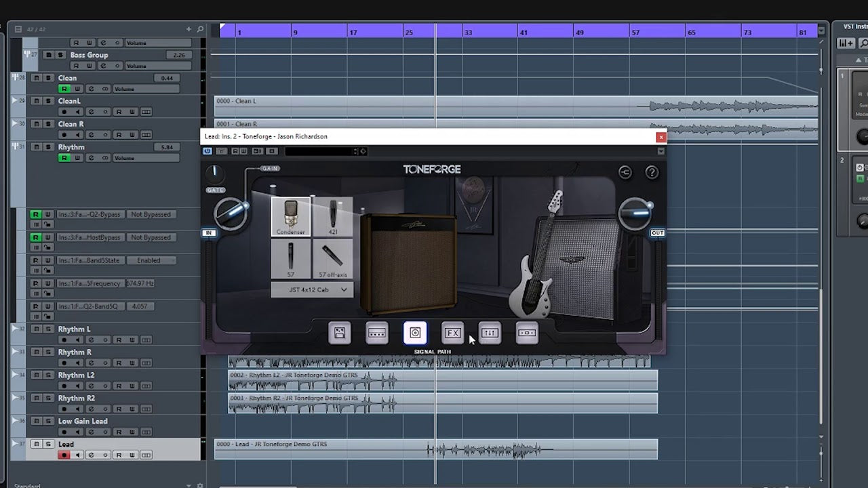
Task: Click lock icon in Q2-Bypass automation row
Action: click(47, 224)
